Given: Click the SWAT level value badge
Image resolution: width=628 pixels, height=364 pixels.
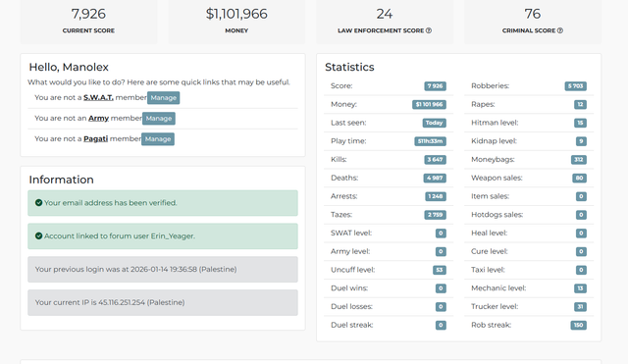Looking at the screenshot, I should coord(441,234).
